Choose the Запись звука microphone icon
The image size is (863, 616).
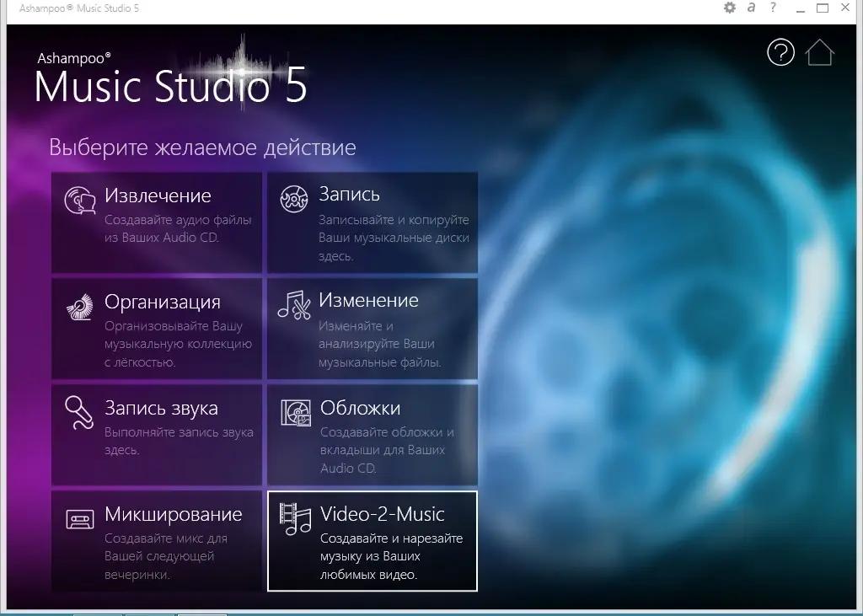coord(78,412)
